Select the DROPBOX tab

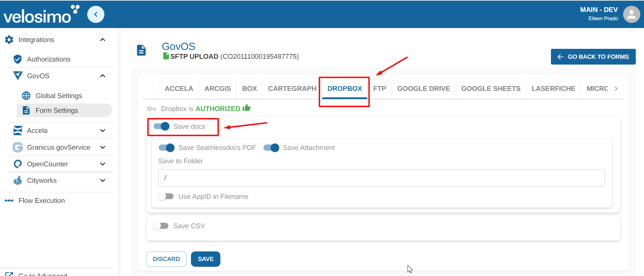coord(345,88)
